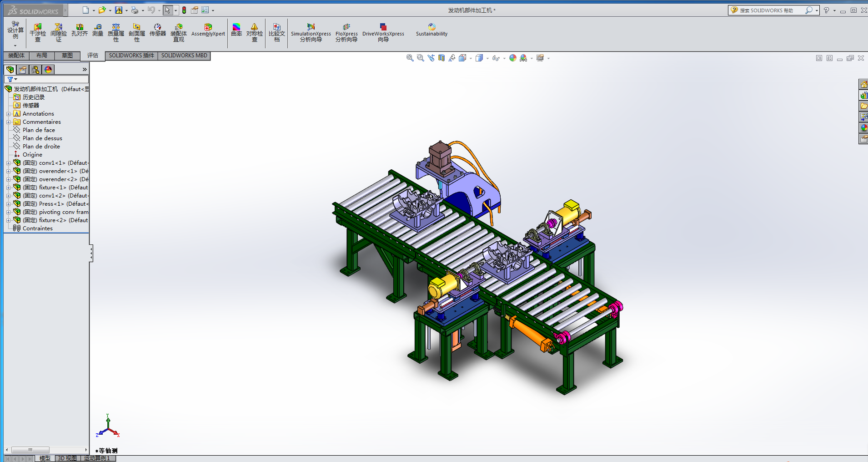
Task: Expand the Annotations tree node
Action: tap(8, 114)
